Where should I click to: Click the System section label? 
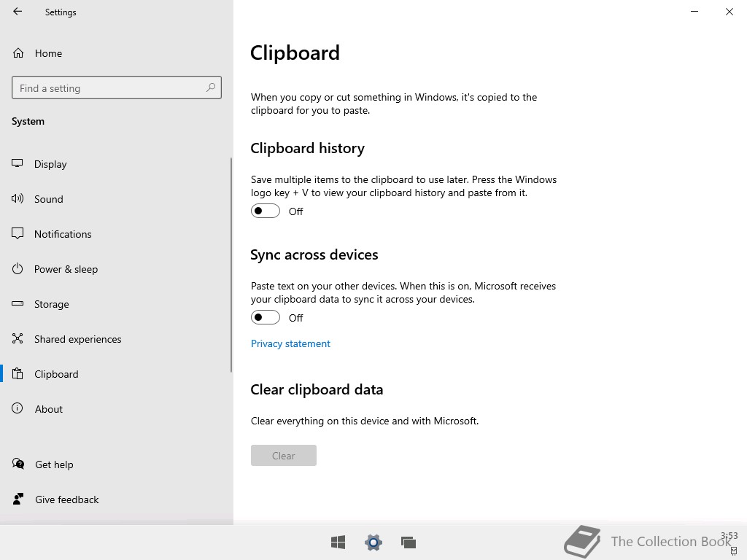28,122
